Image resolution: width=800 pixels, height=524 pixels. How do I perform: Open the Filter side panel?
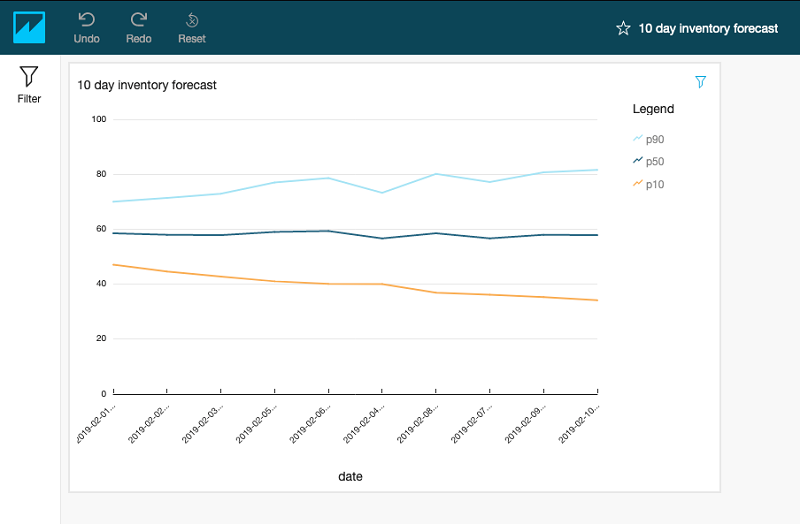click(29, 85)
